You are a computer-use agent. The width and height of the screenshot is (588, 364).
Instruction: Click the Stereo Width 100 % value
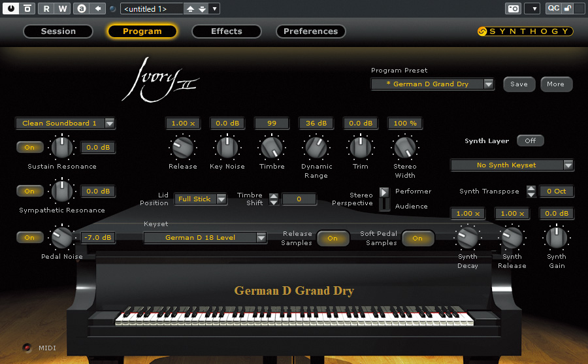pyautogui.click(x=405, y=123)
